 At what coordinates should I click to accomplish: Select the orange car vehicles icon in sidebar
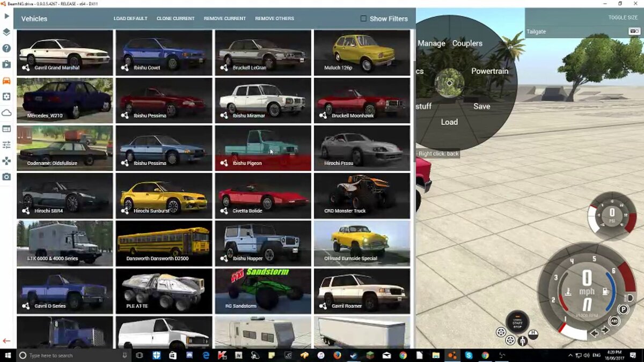pyautogui.click(x=6, y=80)
